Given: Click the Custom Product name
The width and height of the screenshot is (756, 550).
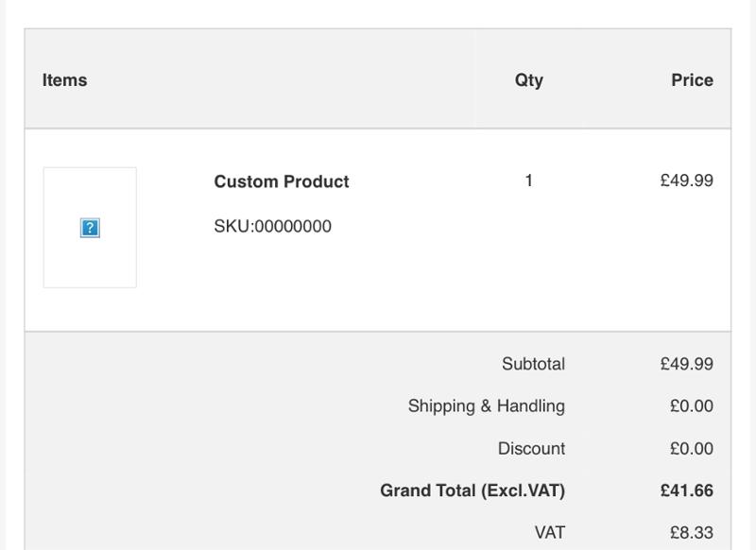Looking at the screenshot, I should [282, 181].
